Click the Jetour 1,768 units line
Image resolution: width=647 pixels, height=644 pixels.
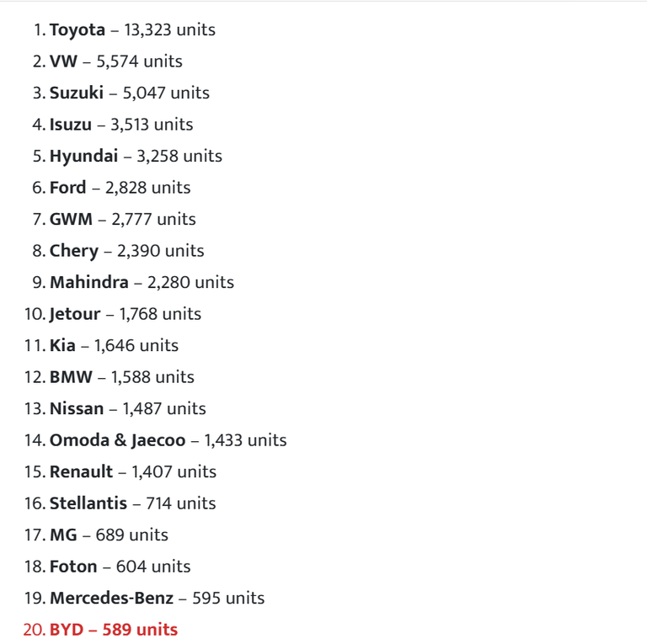[126, 314]
